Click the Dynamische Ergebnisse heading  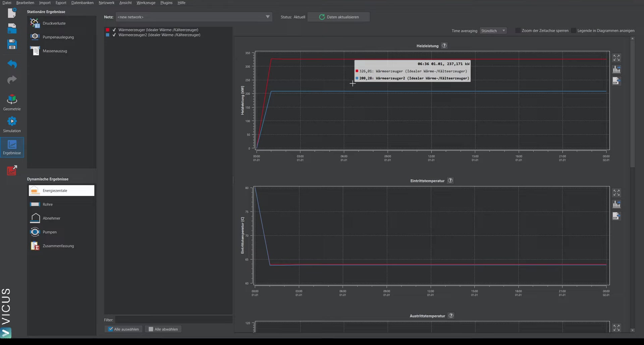(48, 179)
